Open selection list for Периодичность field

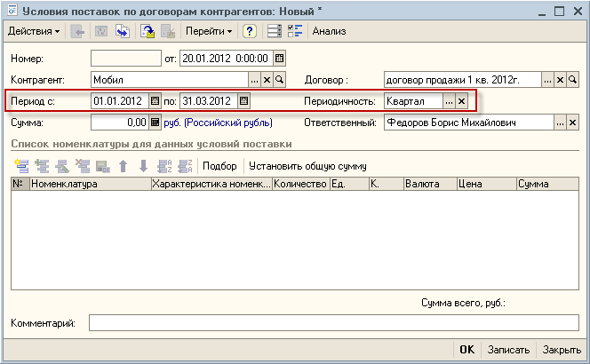click(x=449, y=101)
